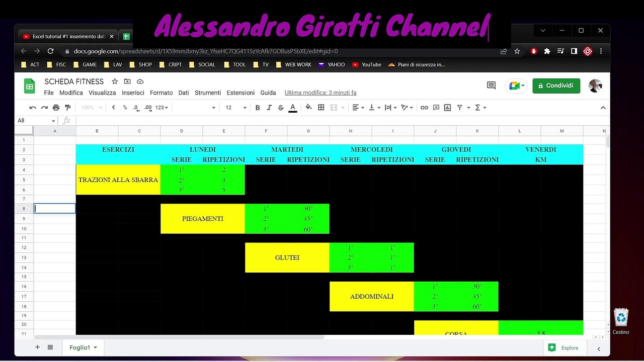This screenshot has width=644, height=362.
Task: Open the YAHOO bookmark
Action: (x=332, y=64)
